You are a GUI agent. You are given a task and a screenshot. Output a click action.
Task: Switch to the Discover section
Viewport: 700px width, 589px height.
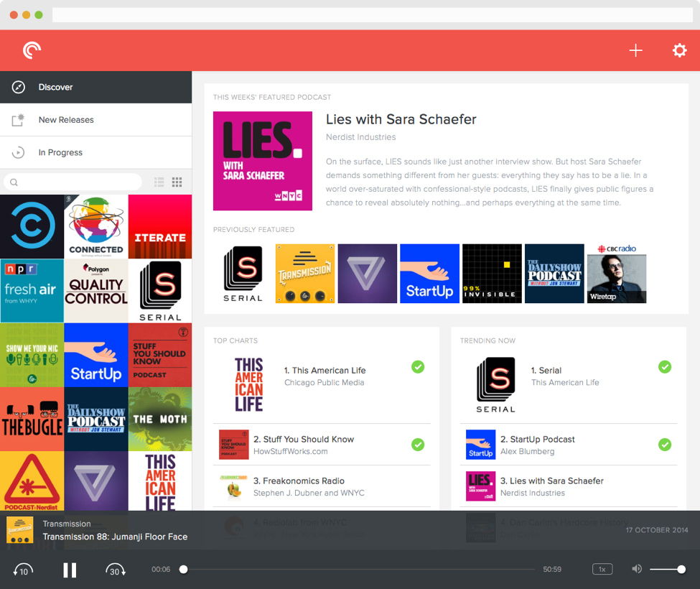[55, 87]
